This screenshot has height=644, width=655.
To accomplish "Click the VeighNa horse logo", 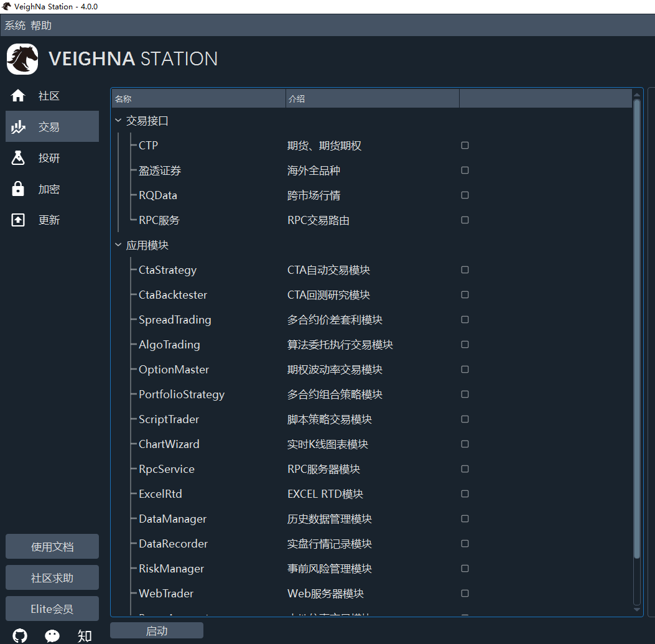I will tap(22, 59).
